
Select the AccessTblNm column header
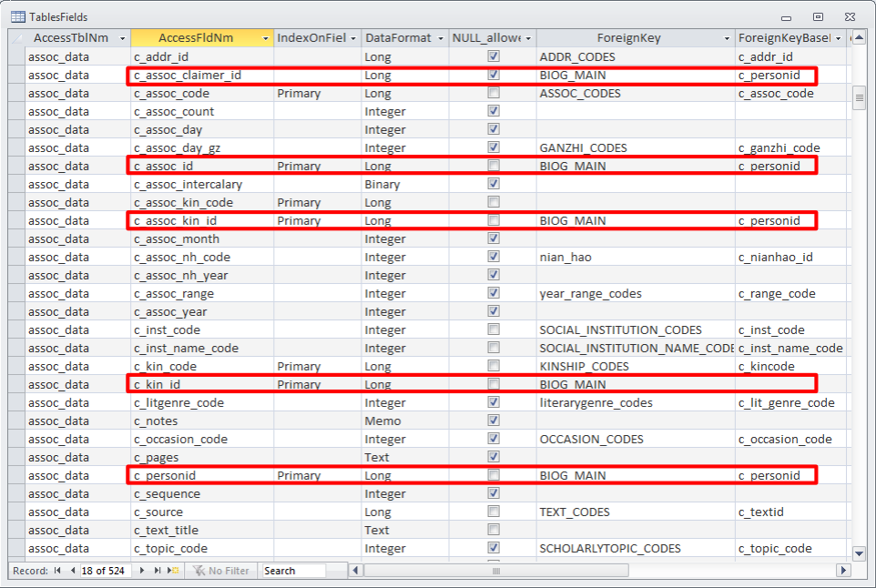[x=71, y=38]
